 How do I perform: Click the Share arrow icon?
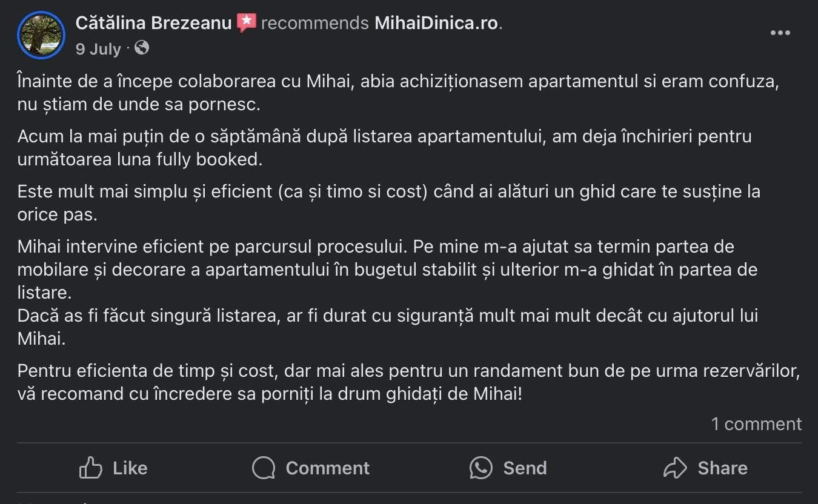pyautogui.click(x=675, y=468)
